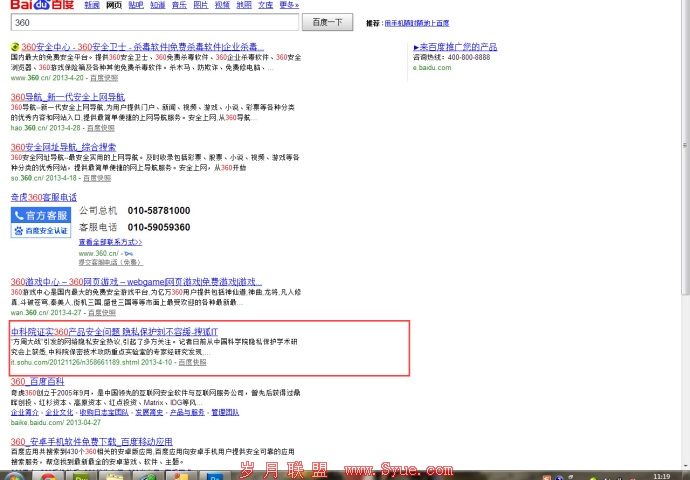The image size is (690, 480).
Task: Select the 网页 tab
Action: point(114,5)
